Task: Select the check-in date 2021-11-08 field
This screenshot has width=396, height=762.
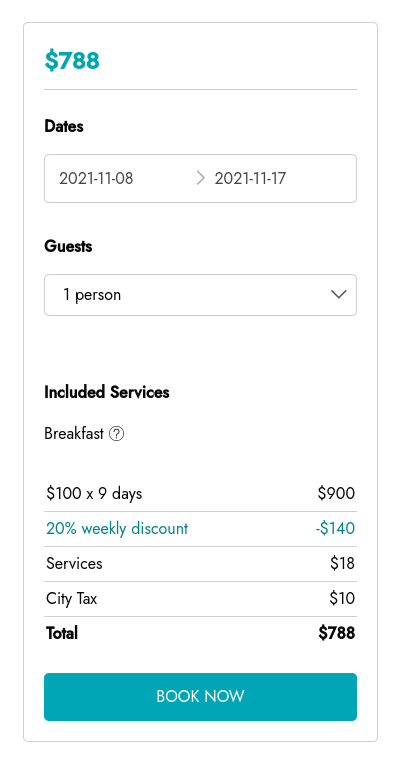Action: tap(96, 178)
